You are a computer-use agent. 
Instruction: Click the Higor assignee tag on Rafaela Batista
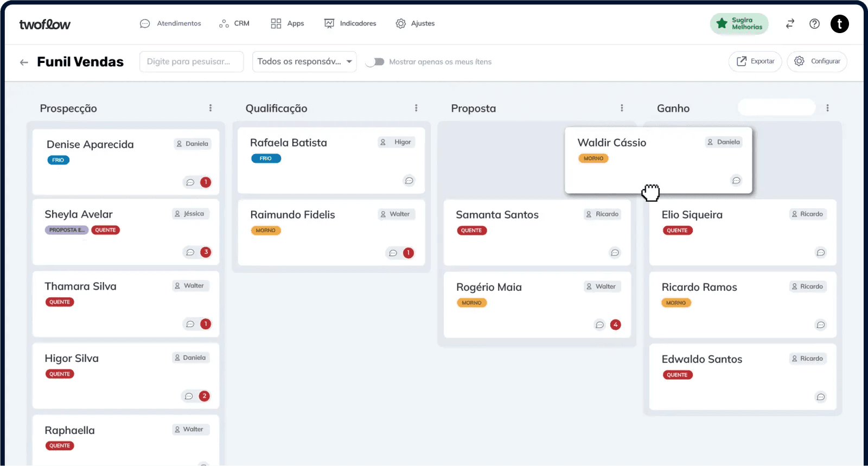(x=397, y=142)
